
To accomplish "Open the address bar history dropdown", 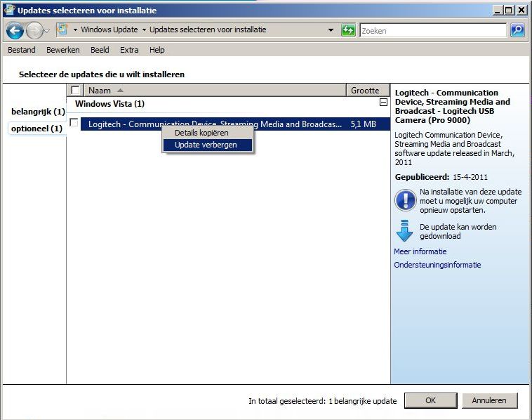I will [331, 30].
